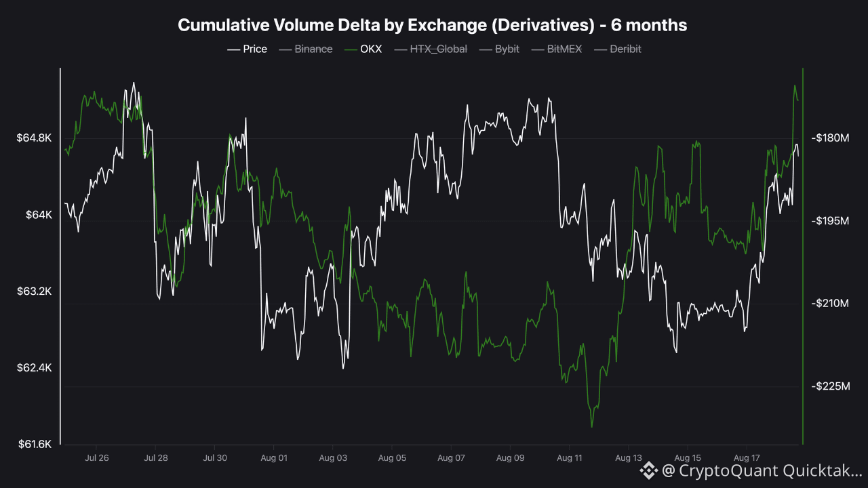The image size is (868, 488).
Task: Enable the Binance series in the legend
Action: coord(305,49)
